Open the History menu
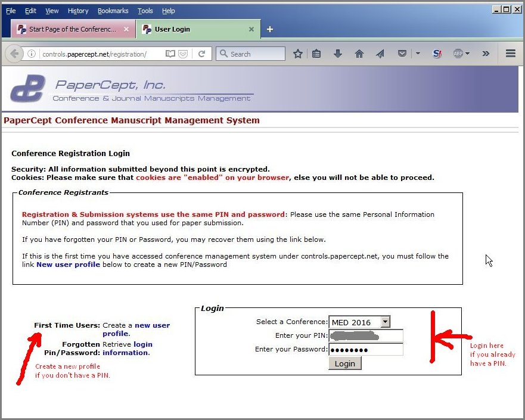 point(78,11)
